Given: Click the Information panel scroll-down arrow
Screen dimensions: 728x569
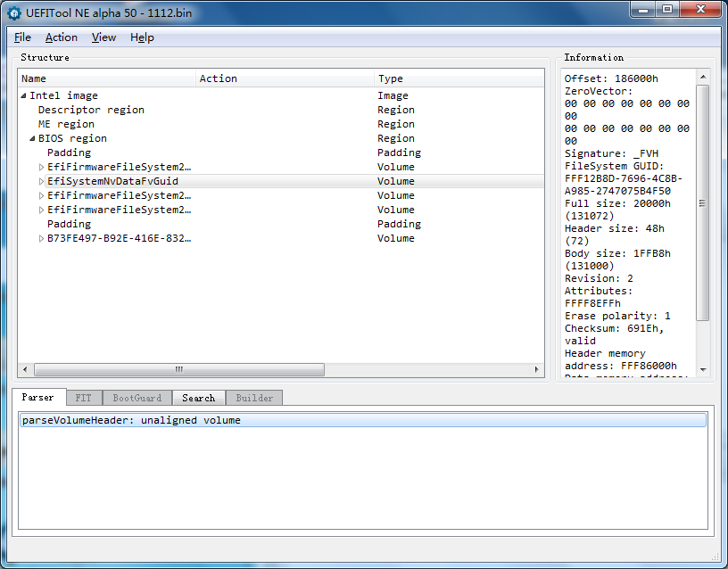Looking at the screenshot, I should click(x=703, y=370).
